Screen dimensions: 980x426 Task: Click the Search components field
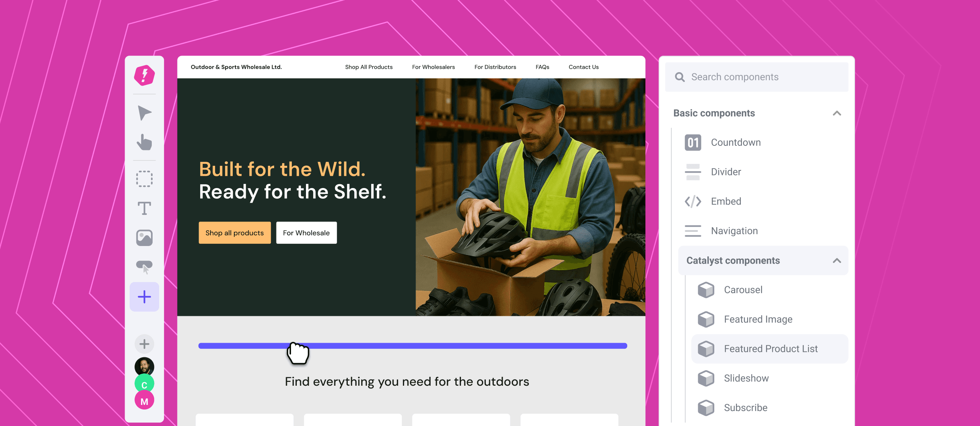click(x=756, y=77)
